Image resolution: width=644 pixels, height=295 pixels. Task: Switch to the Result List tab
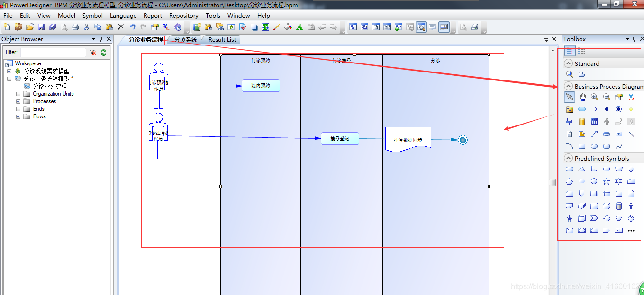point(222,40)
